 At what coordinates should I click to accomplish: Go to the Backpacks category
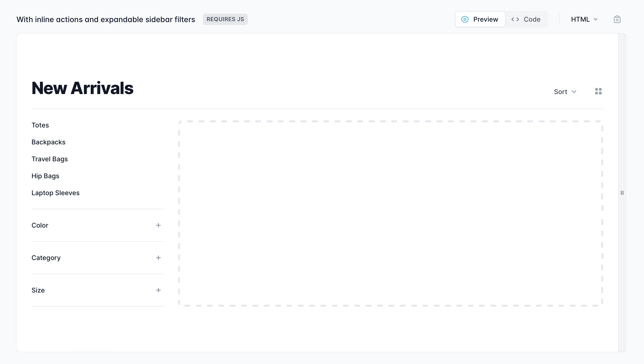tap(48, 142)
